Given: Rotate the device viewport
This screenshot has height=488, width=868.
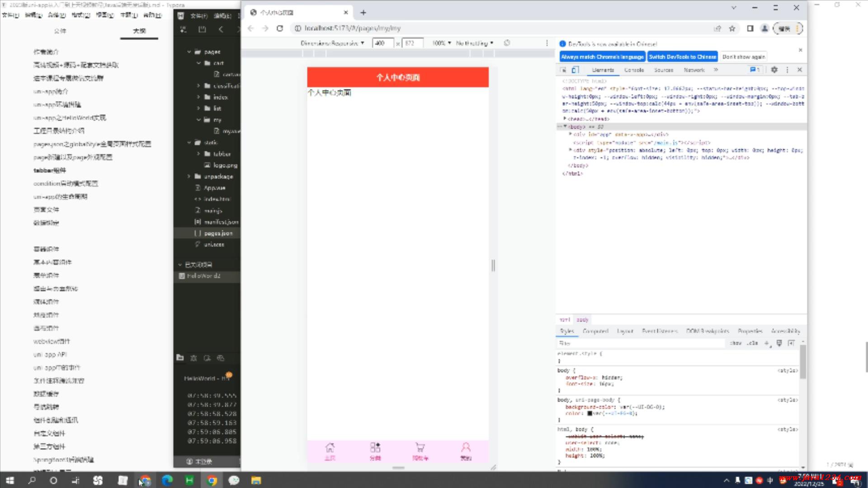Looking at the screenshot, I should (x=507, y=43).
